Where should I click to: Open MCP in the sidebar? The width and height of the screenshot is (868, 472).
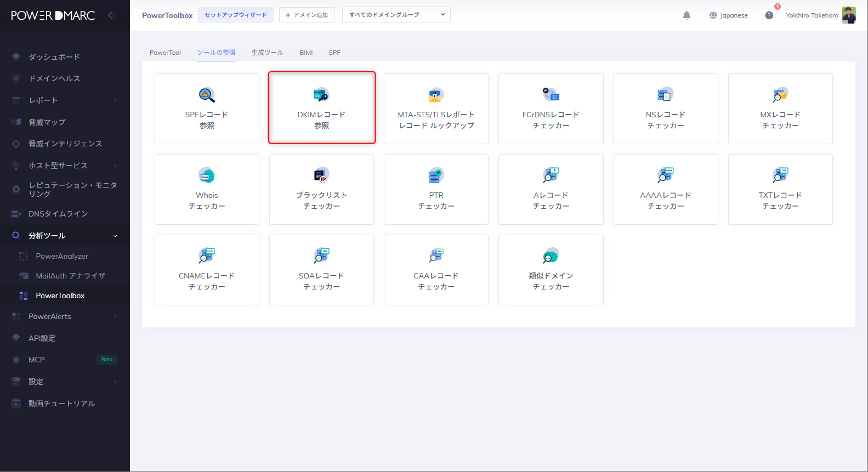click(x=37, y=360)
